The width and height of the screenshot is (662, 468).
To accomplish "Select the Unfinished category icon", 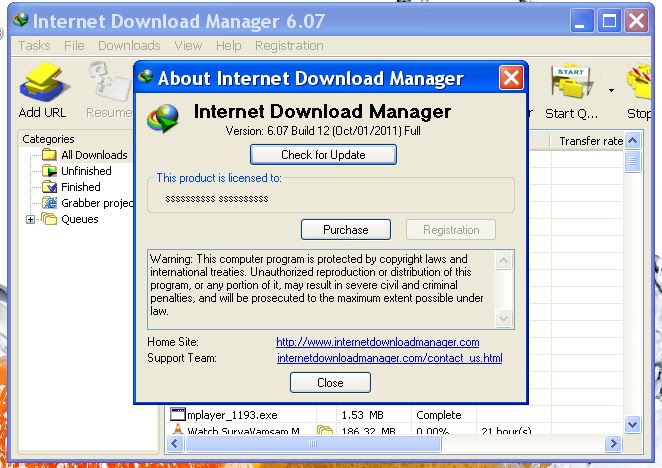I will [x=49, y=171].
